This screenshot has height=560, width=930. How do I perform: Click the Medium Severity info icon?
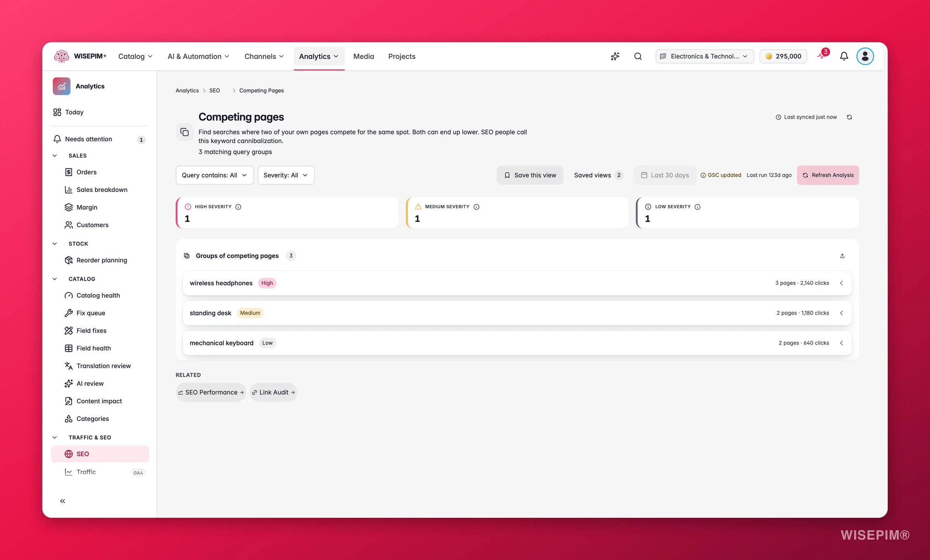point(477,207)
